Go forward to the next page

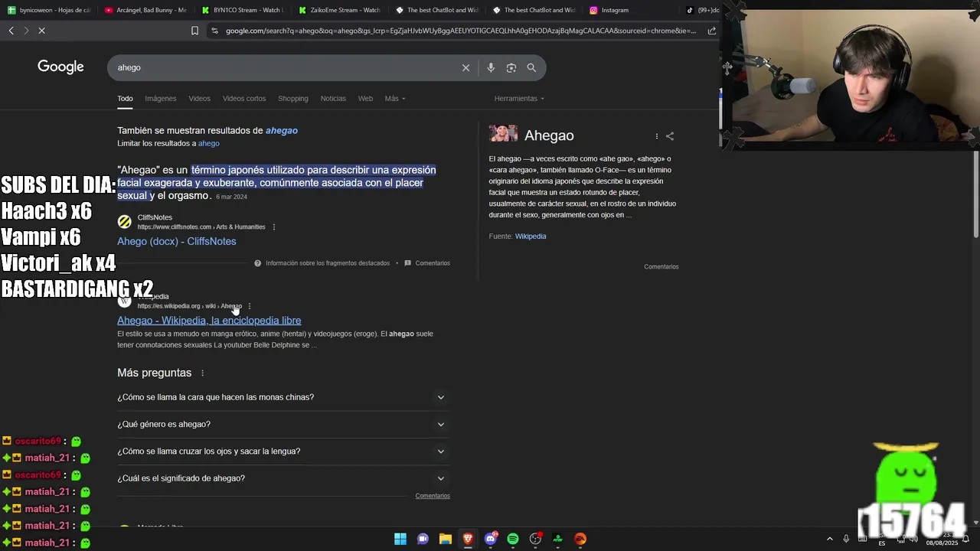click(25, 31)
